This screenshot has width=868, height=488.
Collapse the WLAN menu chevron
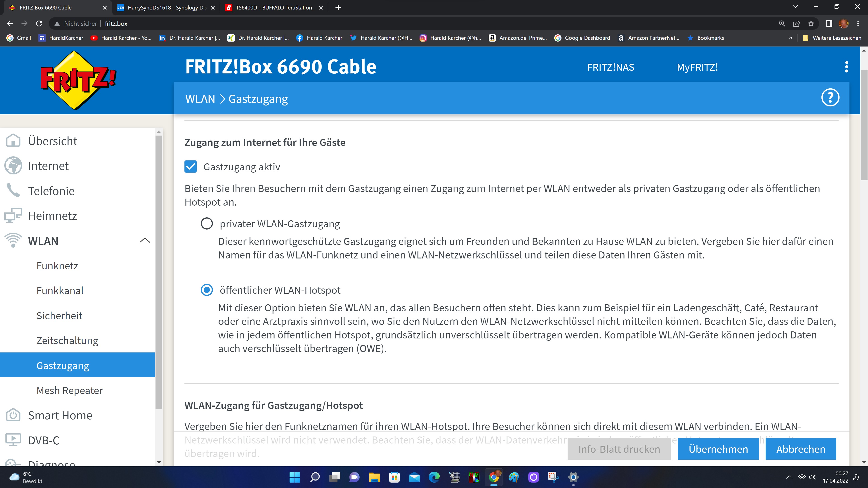tap(145, 240)
